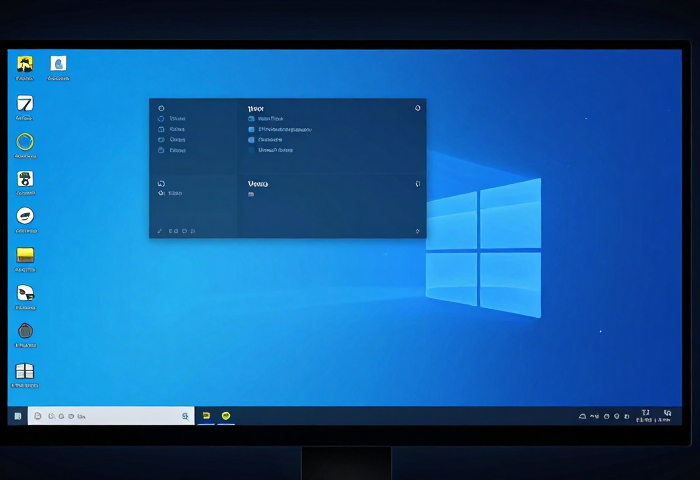This screenshot has width=700, height=480.
Task: Select the second item in the panel's left list
Action: (172, 129)
